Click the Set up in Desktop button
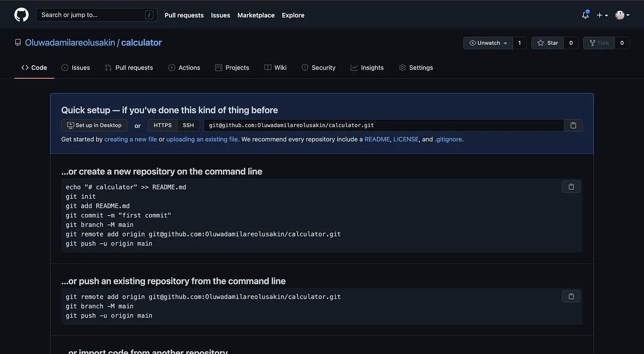Screen dimensions: 644x354 [94, 125]
